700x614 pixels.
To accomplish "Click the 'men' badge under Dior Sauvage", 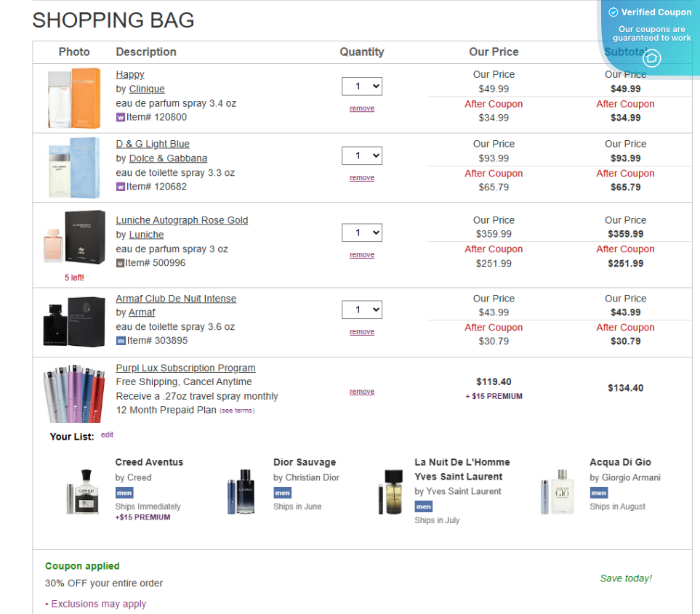I will tap(282, 493).
